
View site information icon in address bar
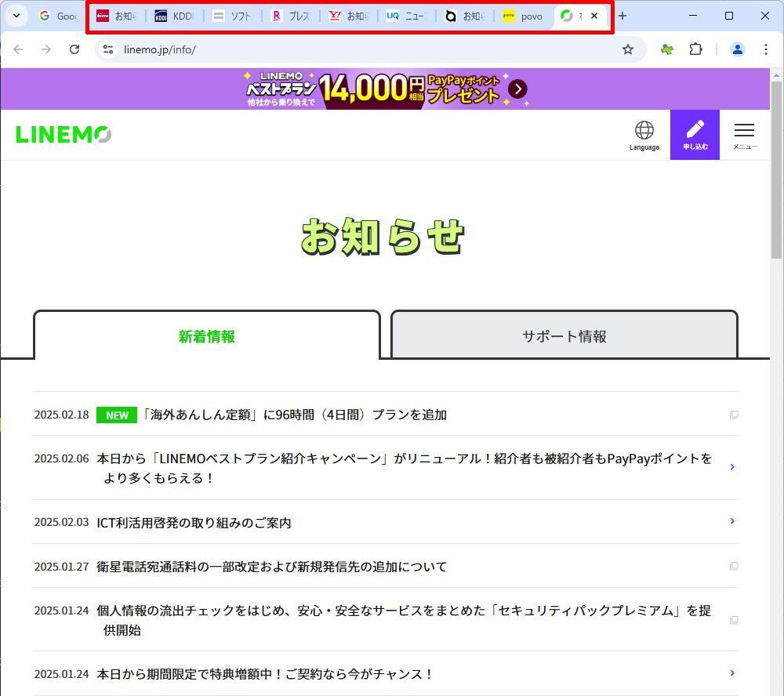click(x=108, y=49)
